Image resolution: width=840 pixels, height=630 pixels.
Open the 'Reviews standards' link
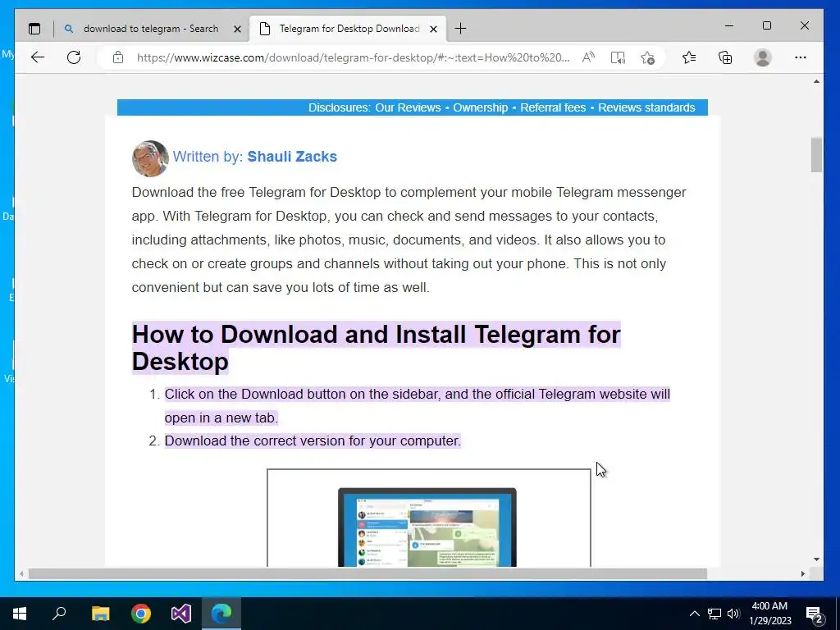[x=646, y=107]
